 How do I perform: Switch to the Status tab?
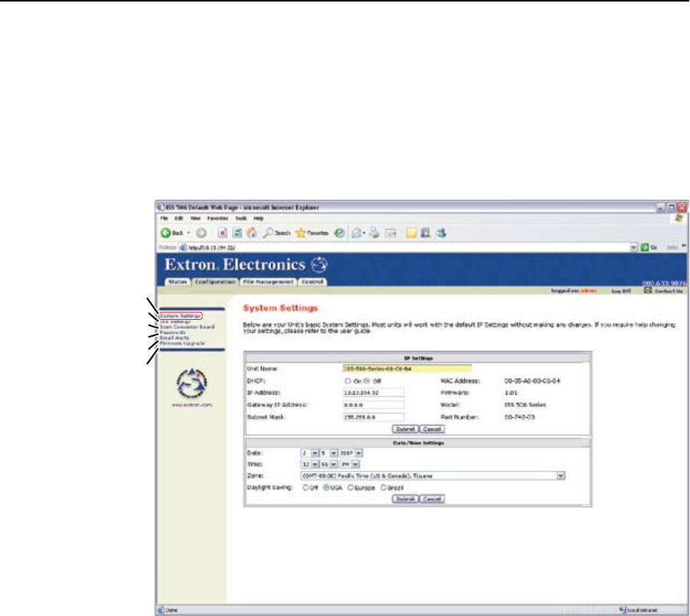point(178,282)
